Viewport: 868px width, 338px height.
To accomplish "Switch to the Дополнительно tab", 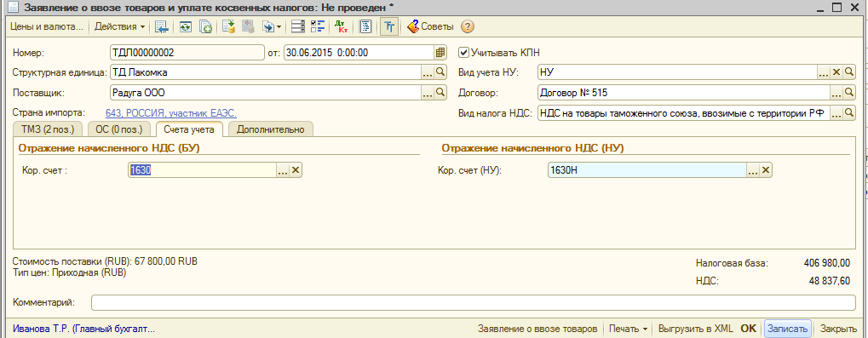I will (x=271, y=129).
